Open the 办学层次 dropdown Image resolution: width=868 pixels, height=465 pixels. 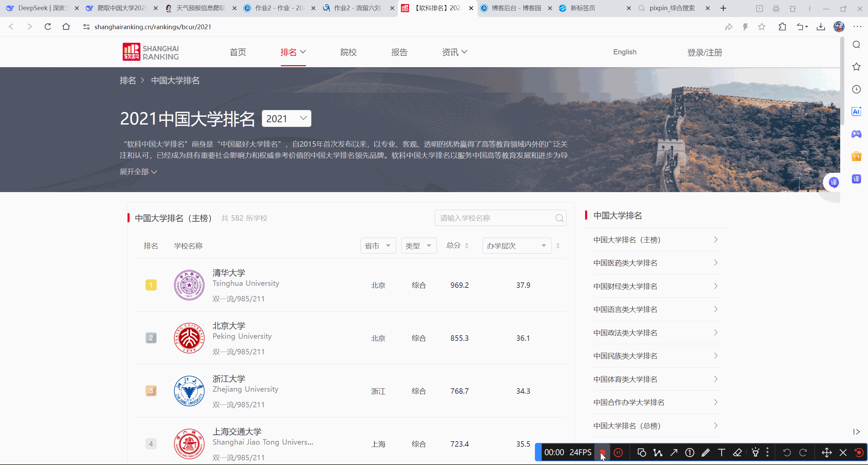pos(517,246)
